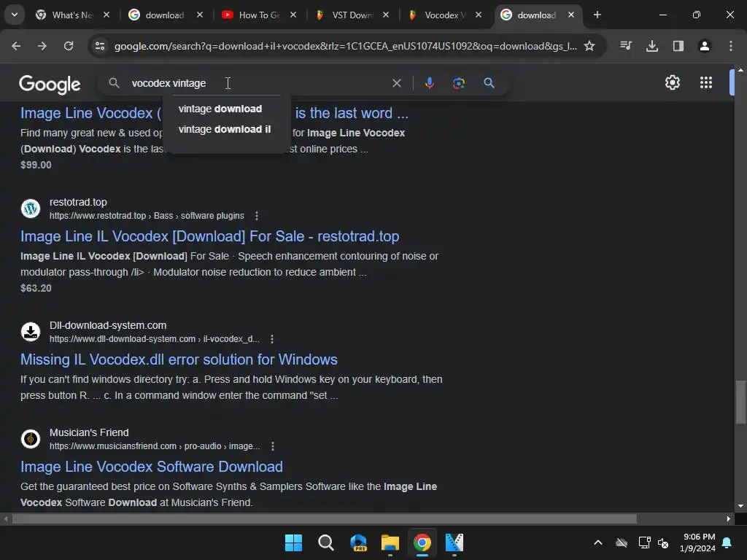The height and width of the screenshot is (560, 747).
Task: Open Chrome downloads icon
Action: click(652, 46)
